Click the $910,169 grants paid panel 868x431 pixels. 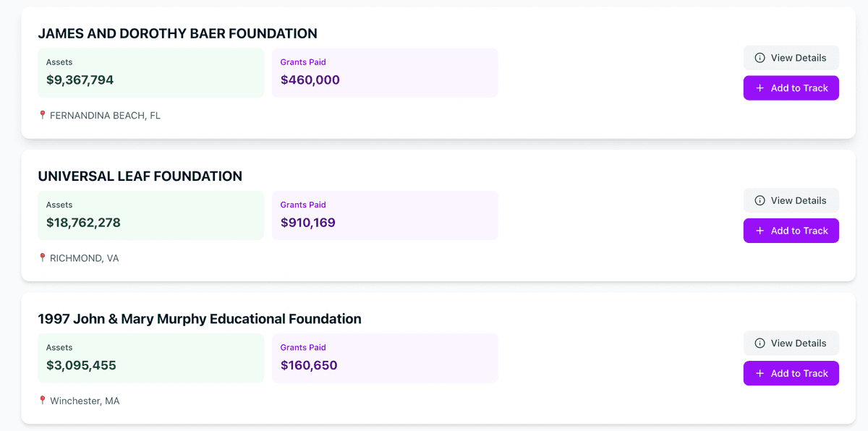385,215
